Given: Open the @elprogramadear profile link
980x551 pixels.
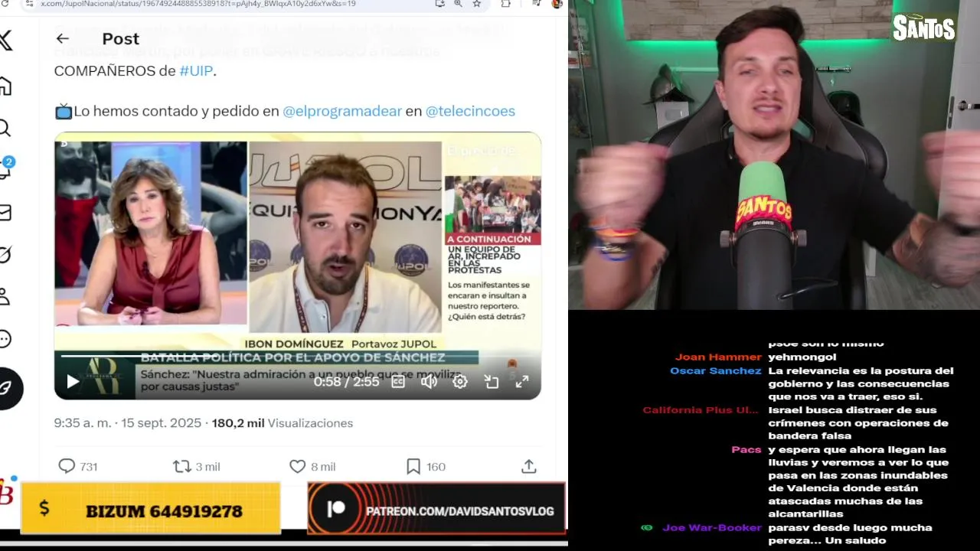Looking at the screenshot, I should coord(342,111).
